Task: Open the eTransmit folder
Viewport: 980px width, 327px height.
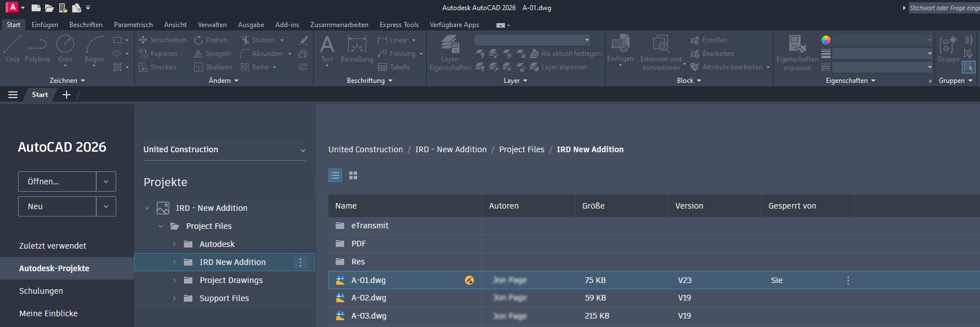Action: tap(370, 226)
